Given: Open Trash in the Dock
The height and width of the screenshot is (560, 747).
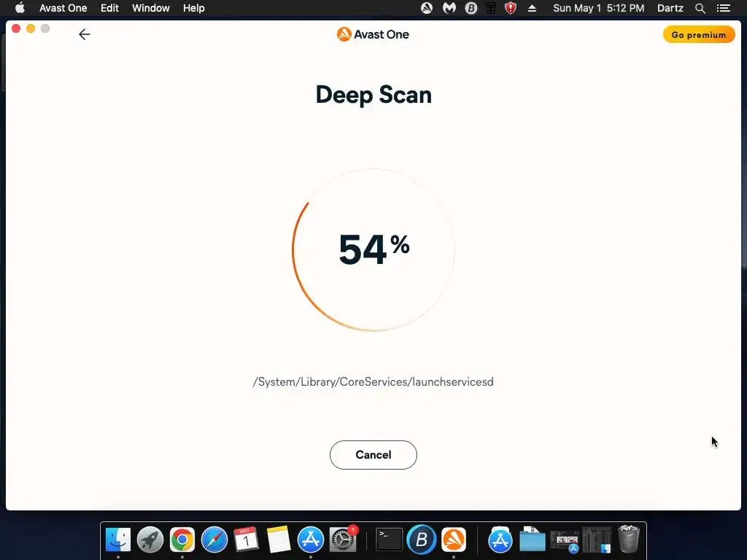Looking at the screenshot, I should coord(628,539).
